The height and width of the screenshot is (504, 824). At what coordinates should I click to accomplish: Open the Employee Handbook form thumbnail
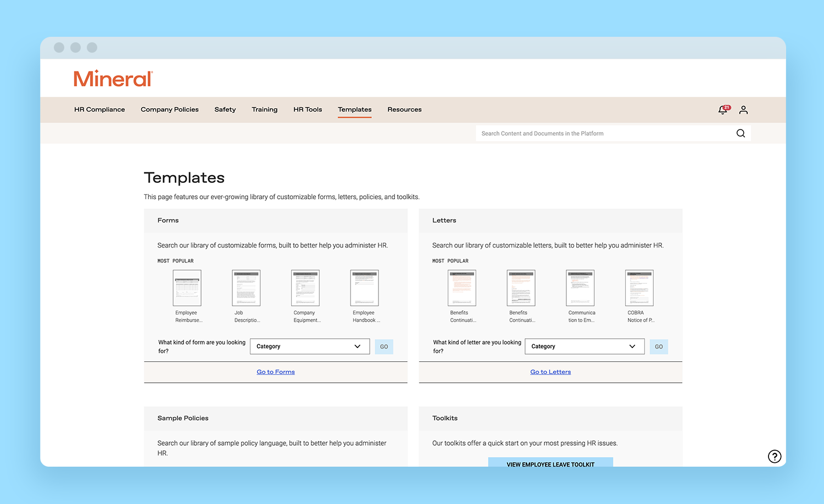point(365,288)
